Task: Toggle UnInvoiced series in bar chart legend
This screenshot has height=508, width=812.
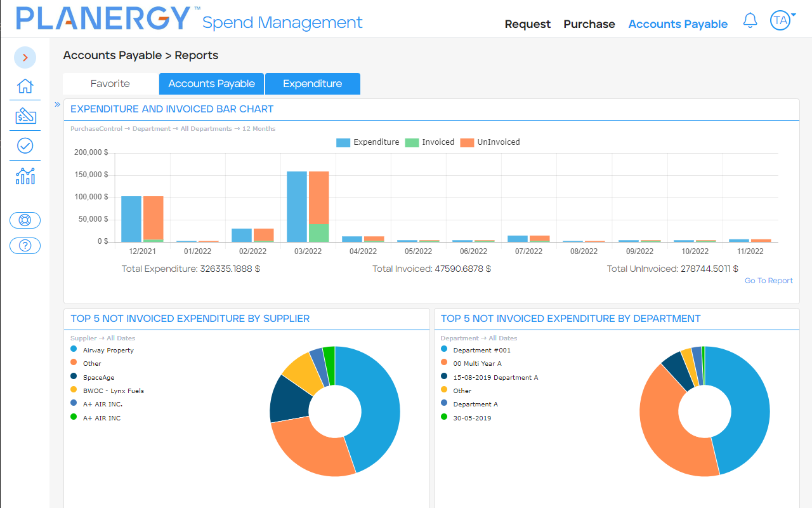Action: pyautogui.click(x=490, y=142)
